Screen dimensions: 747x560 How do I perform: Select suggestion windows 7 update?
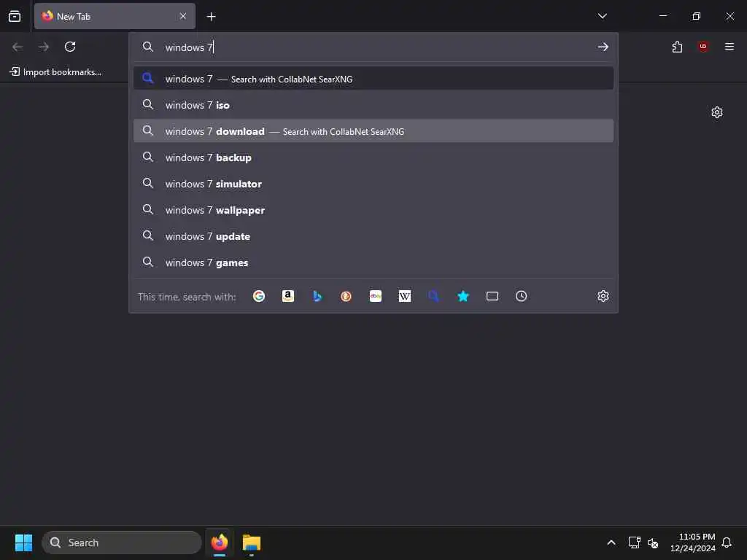(x=373, y=236)
